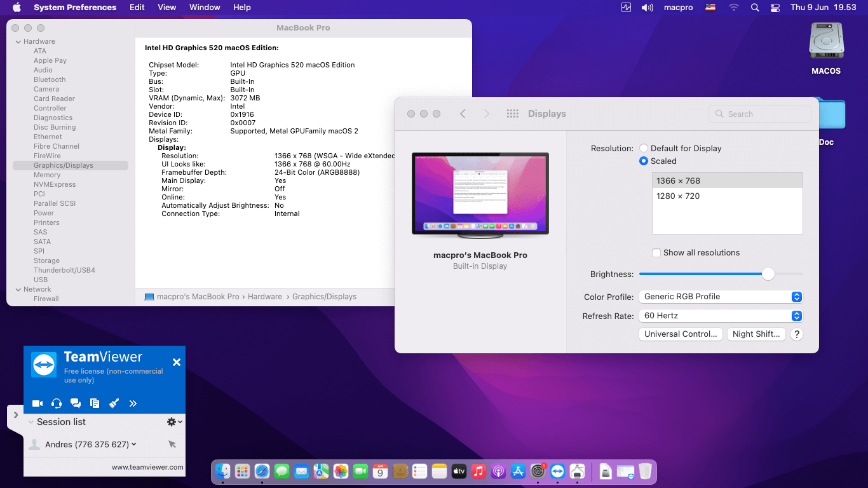Collapse Hardware tree in System Information
Screen dimensions: 868x488
(18, 42)
